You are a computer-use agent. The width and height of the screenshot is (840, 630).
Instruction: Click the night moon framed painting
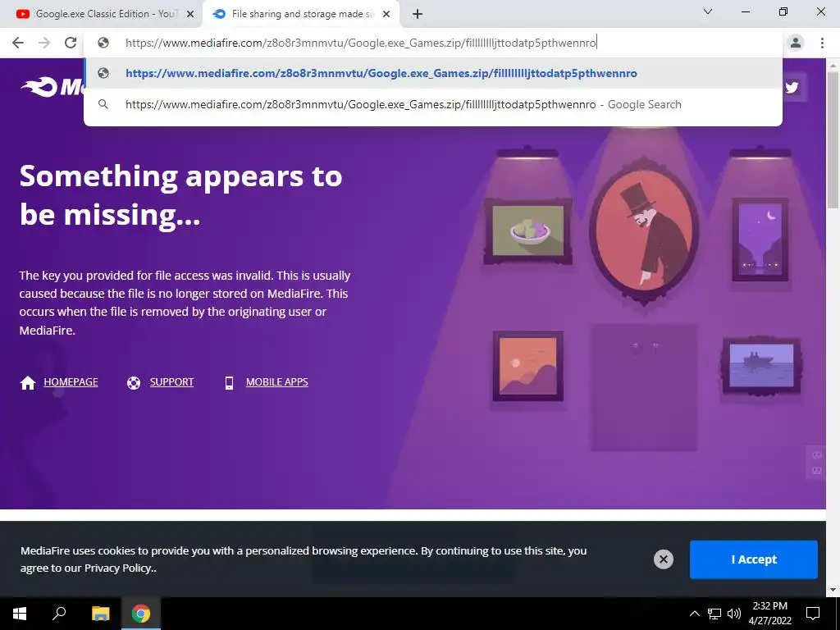pyautogui.click(x=760, y=240)
